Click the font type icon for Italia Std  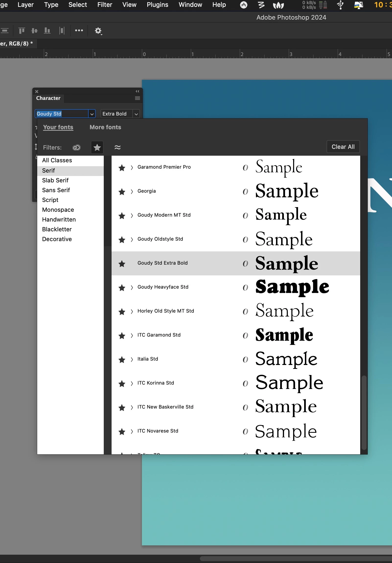(x=245, y=360)
